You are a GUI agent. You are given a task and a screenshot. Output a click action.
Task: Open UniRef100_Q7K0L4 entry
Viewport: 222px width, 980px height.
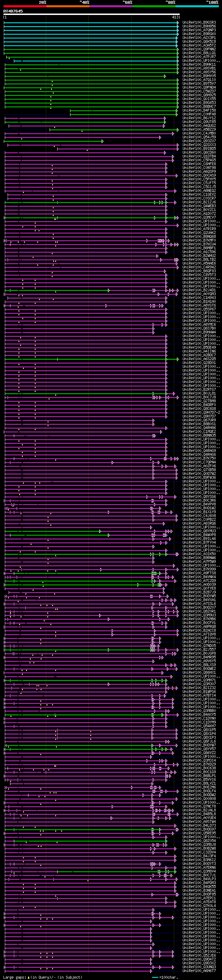coord(199,906)
